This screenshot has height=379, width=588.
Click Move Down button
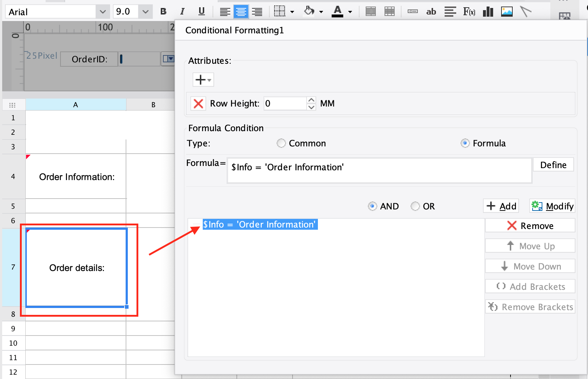click(x=530, y=266)
